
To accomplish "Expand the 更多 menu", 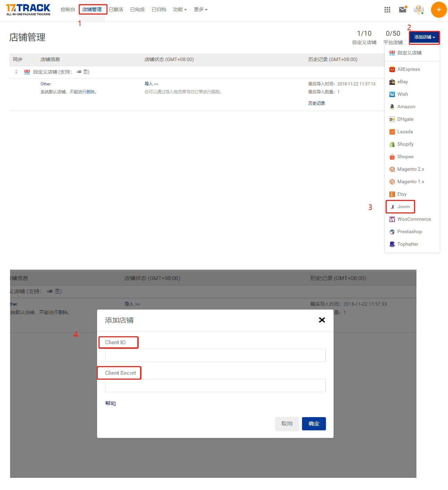I will click(201, 10).
